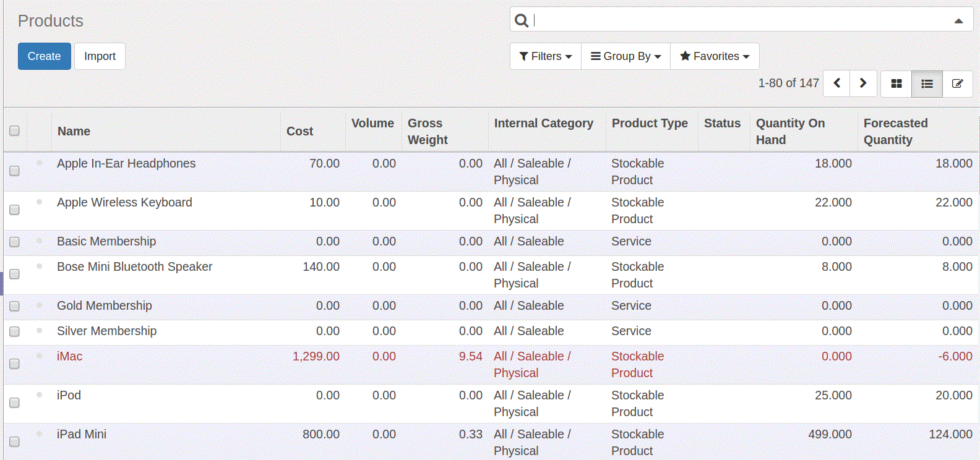Open the Filters dropdown
The height and width of the screenshot is (460, 980).
[x=546, y=56]
